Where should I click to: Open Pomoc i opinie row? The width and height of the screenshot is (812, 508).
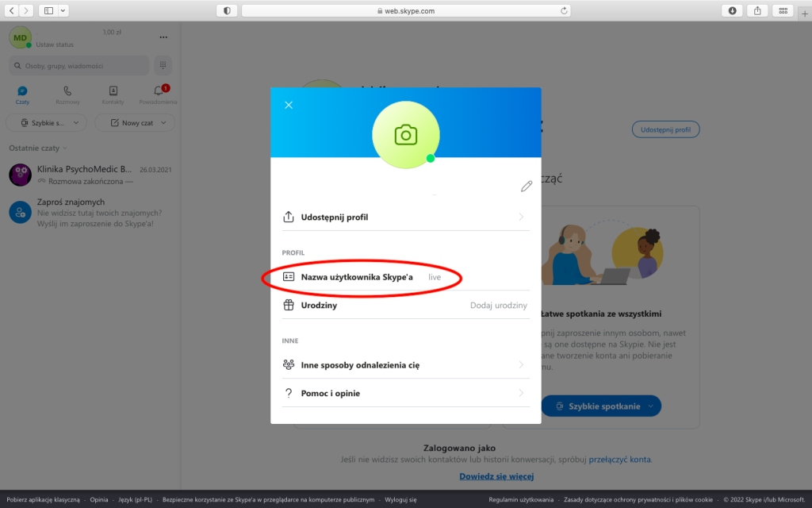tap(405, 393)
